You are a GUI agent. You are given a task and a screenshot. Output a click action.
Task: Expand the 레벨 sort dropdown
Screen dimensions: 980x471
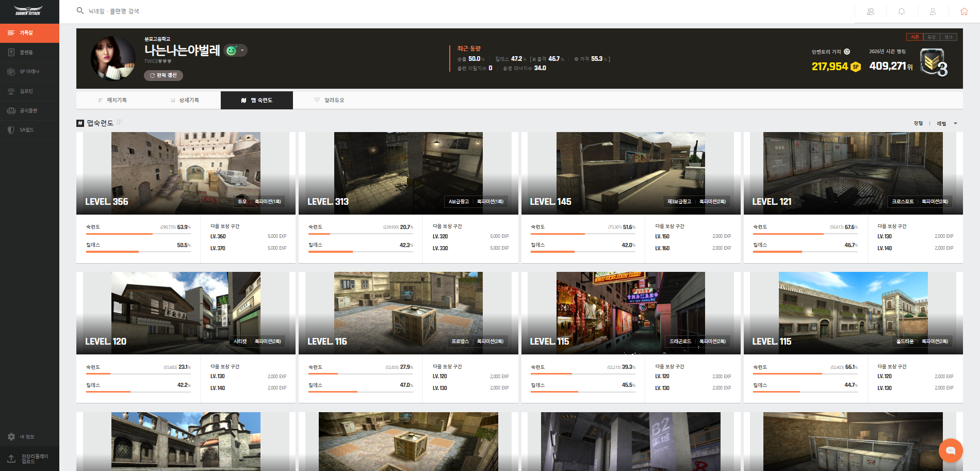click(x=947, y=123)
